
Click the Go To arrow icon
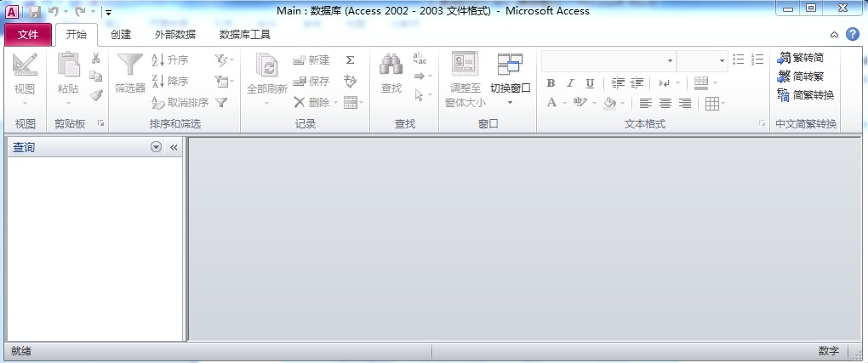(420, 77)
